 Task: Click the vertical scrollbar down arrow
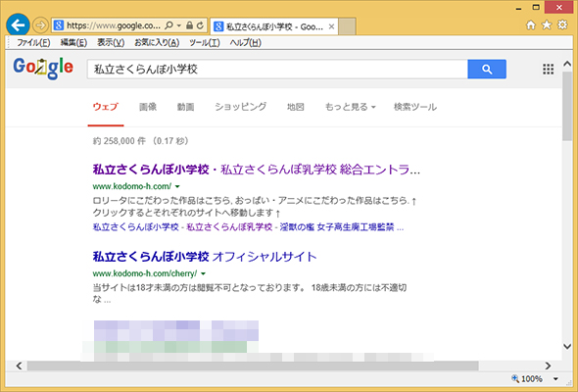[567, 346]
